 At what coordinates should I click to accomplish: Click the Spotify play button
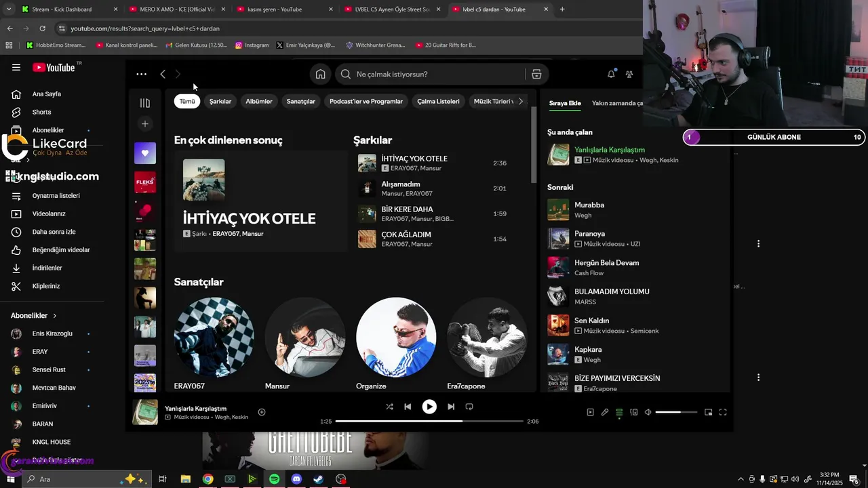(429, 407)
